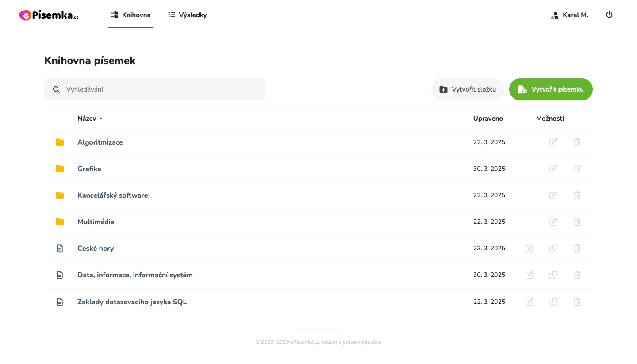637x364 pixels.
Task: Open the Karel M. user menu
Action: (x=570, y=15)
